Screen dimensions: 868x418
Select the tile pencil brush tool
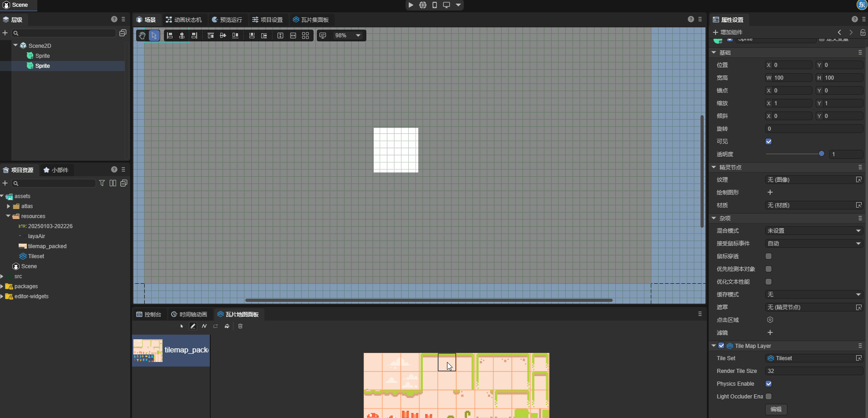[193, 326]
